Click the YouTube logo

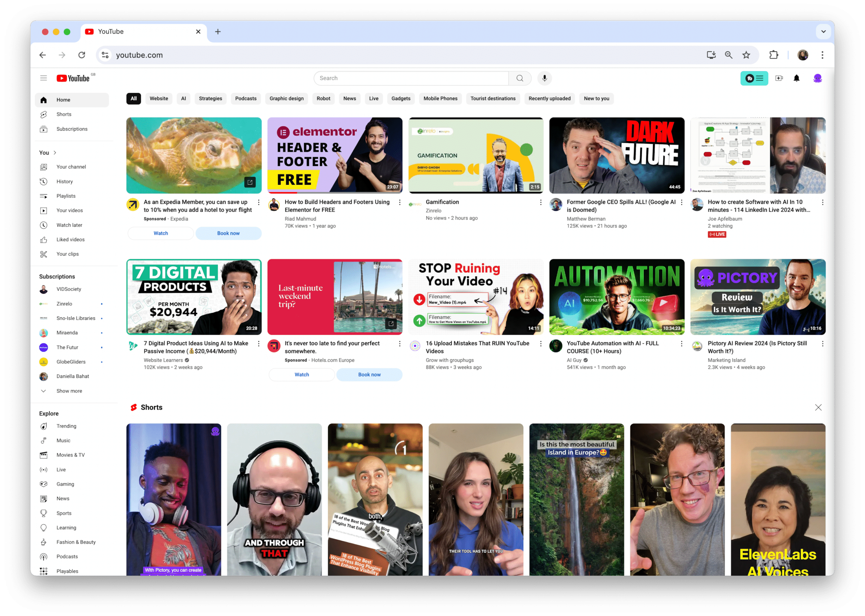[73, 78]
